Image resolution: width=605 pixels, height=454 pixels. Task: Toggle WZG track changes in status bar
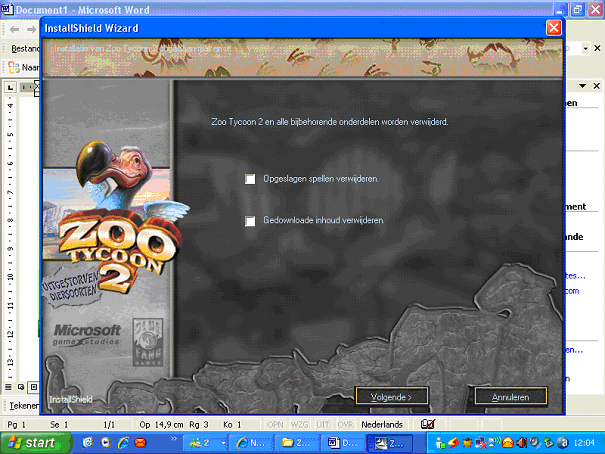[300, 424]
